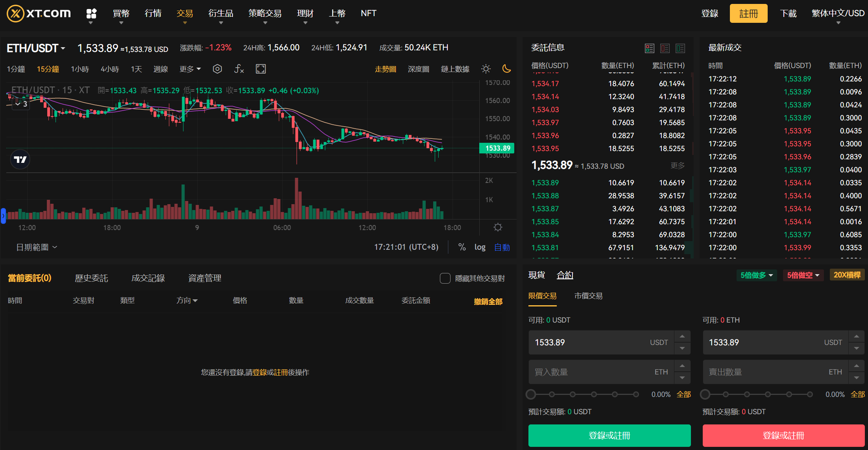
Task: Open the fx indicators icon
Action: click(x=239, y=69)
